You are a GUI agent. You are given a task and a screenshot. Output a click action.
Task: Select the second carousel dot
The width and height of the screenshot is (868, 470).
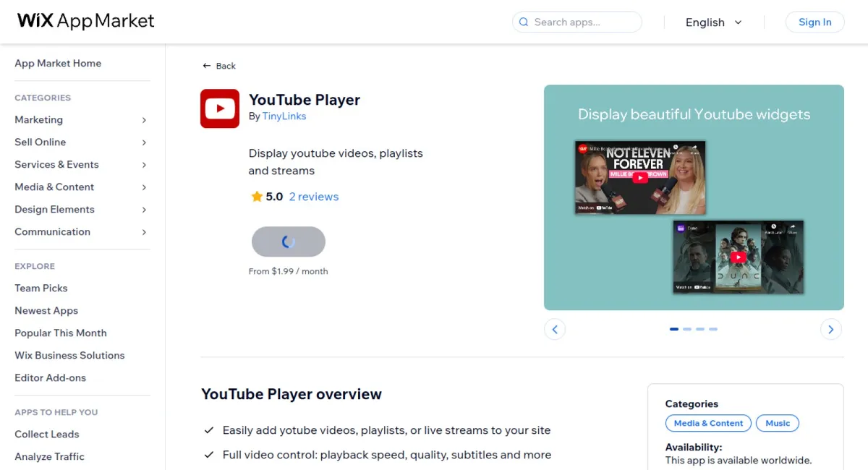click(687, 330)
